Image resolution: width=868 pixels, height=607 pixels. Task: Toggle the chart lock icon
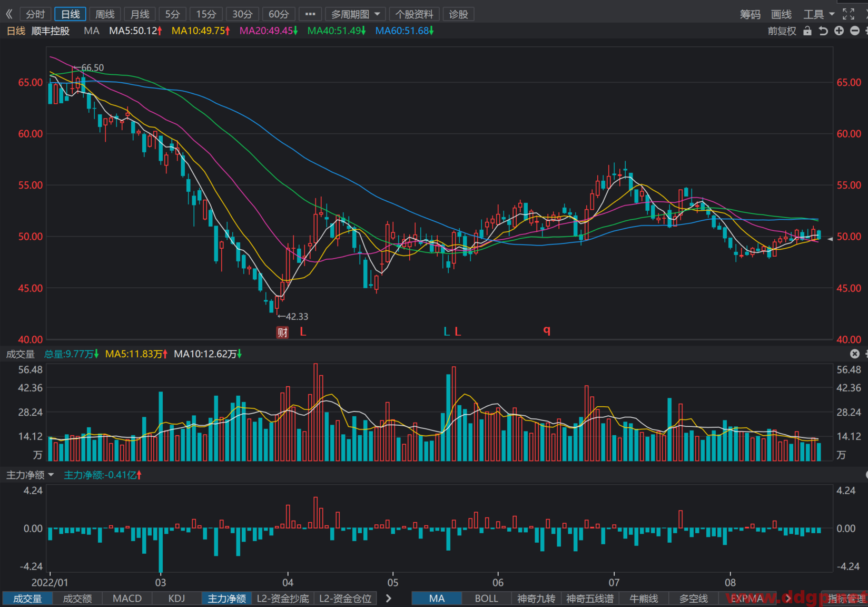[x=807, y=31]
